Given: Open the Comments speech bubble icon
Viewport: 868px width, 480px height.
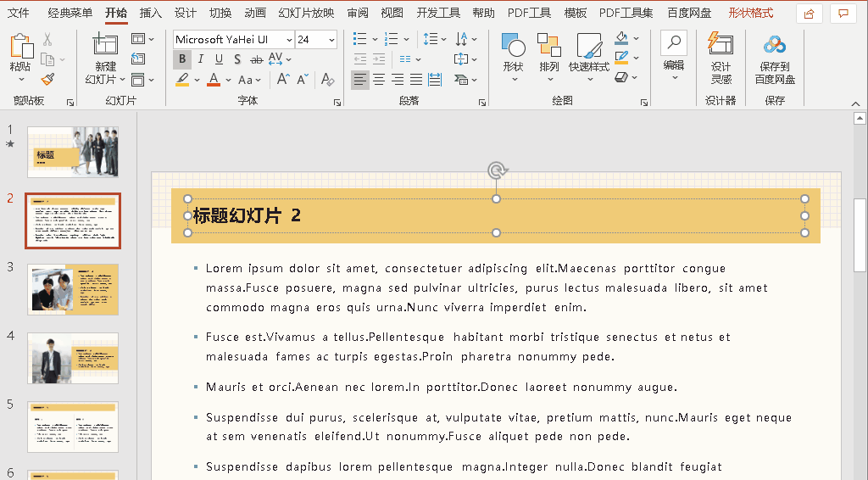Looking at the screenshot, I should tap(843, 14).
